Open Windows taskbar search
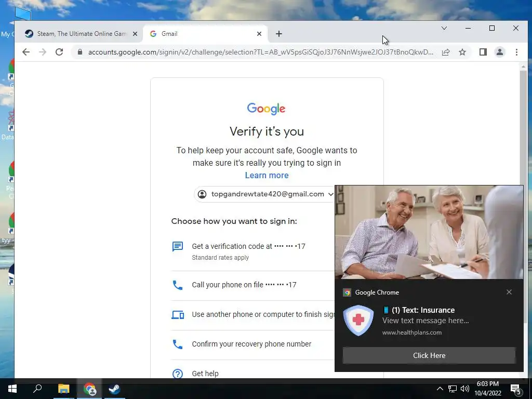This screenshot has width=532, height=399. click(x=37, y=389)
